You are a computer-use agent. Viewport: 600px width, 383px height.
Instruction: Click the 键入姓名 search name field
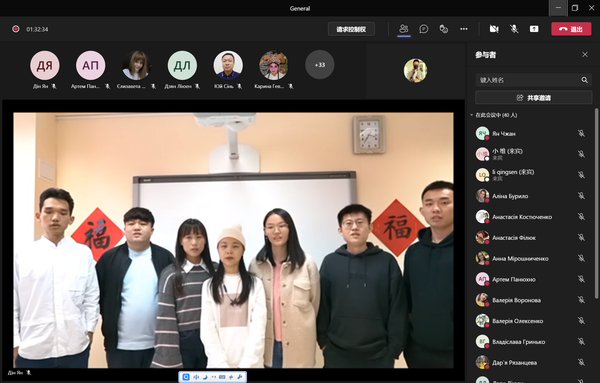(533, 80)
